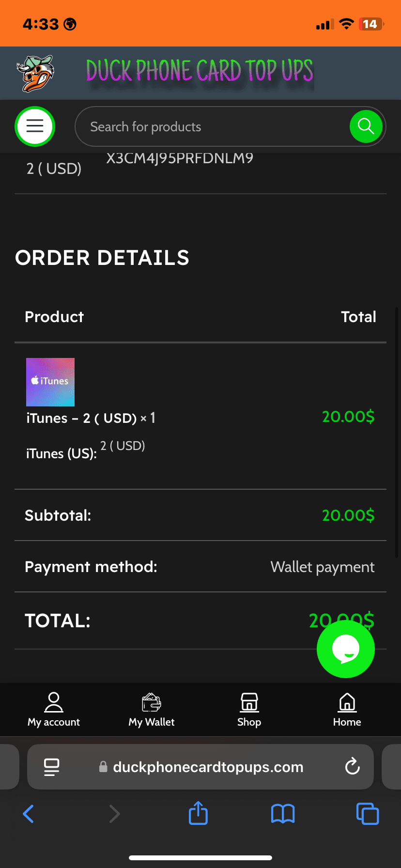
Task: Open the iTunes – 2 (USD) product link
Action: (82, 418)
